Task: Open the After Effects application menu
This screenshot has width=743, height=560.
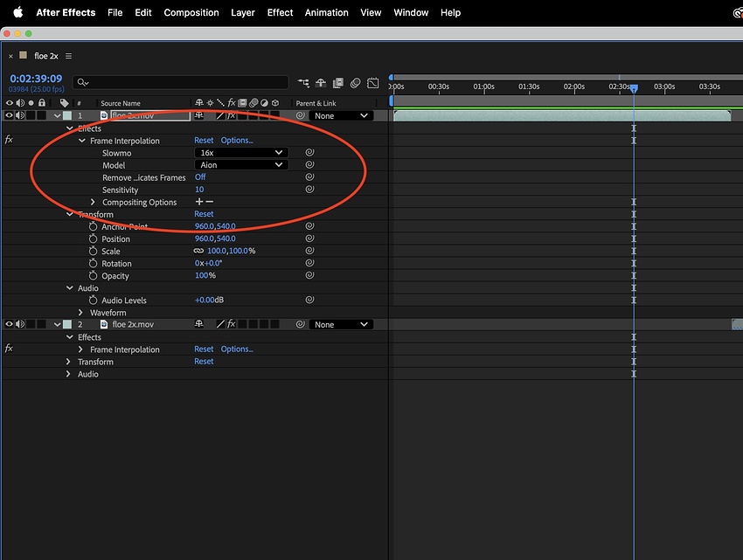Action: [66, 12]
